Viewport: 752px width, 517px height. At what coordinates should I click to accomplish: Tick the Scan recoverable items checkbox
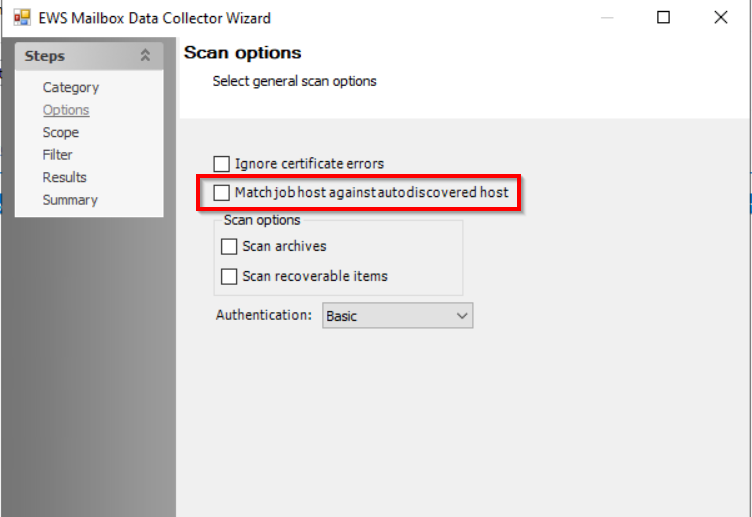coord(230,276)
